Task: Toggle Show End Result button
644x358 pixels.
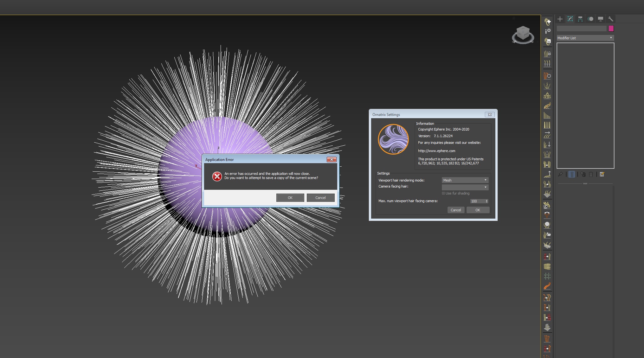Action: click(x=572, y=174)
